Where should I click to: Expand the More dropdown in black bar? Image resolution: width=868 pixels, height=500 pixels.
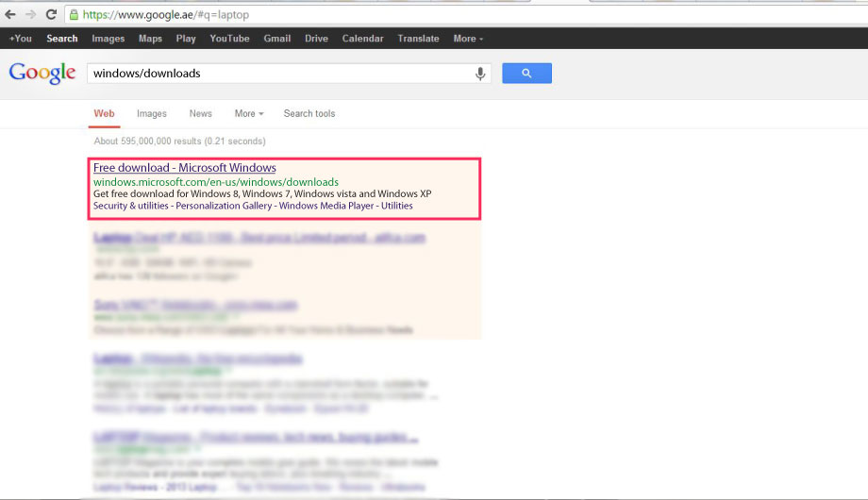pos(468,38)
